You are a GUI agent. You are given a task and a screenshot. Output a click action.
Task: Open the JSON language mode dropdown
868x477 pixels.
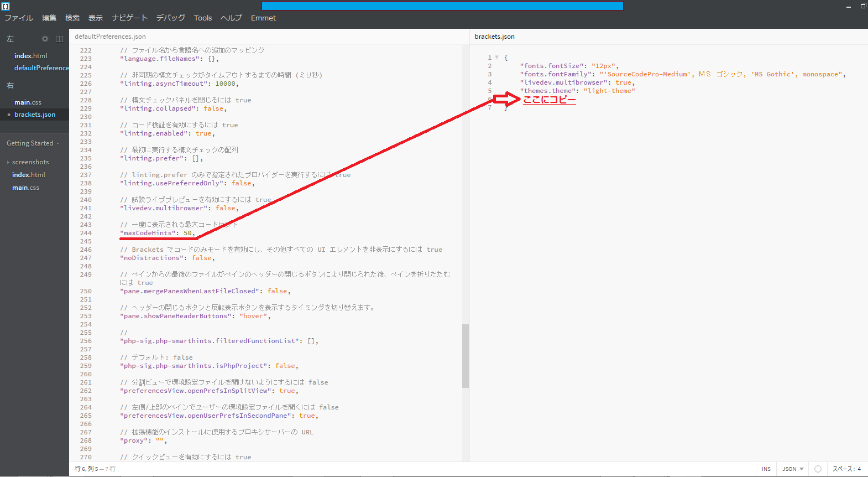click(x=793, y=469)
